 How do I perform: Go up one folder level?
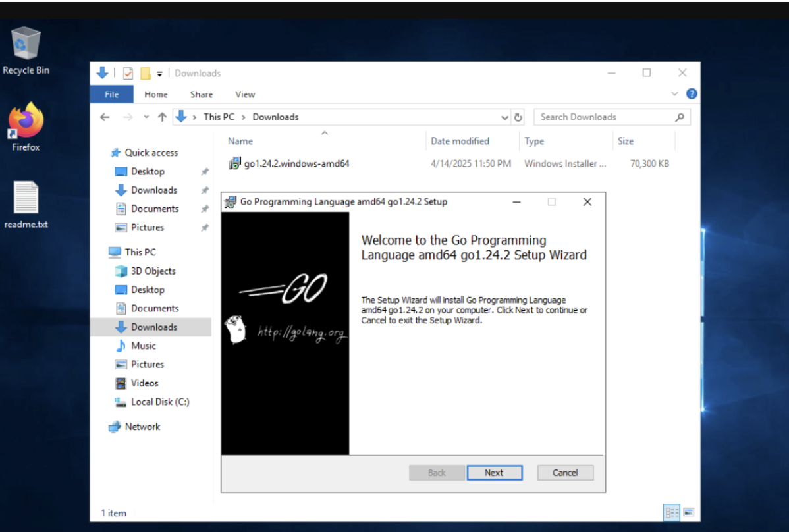(x=162, y=117)
